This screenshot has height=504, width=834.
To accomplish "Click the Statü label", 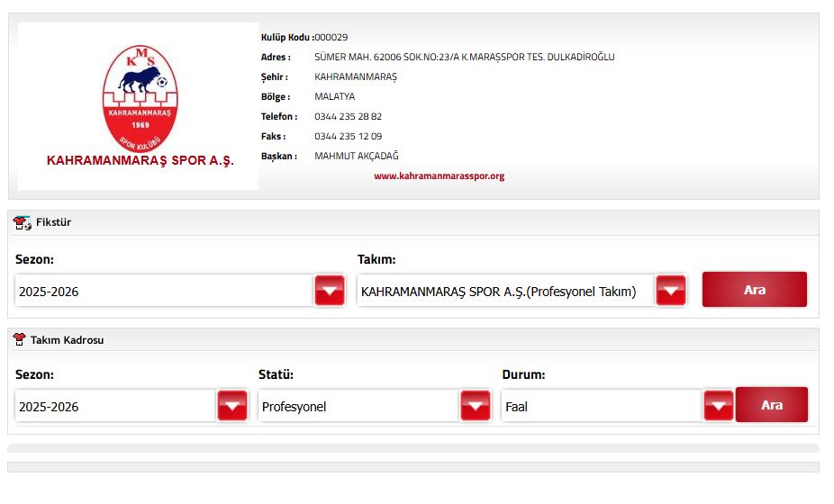I will [276, 374].
